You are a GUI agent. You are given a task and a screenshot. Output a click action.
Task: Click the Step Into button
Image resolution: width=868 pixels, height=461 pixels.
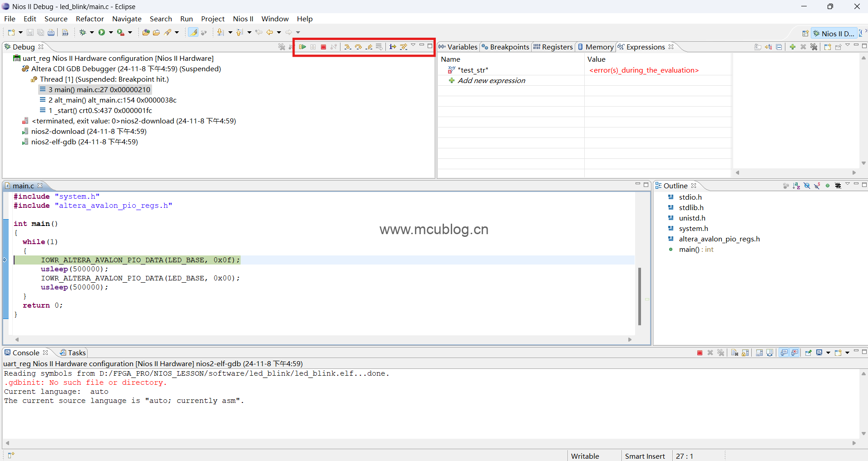click(x=348, y=47)
